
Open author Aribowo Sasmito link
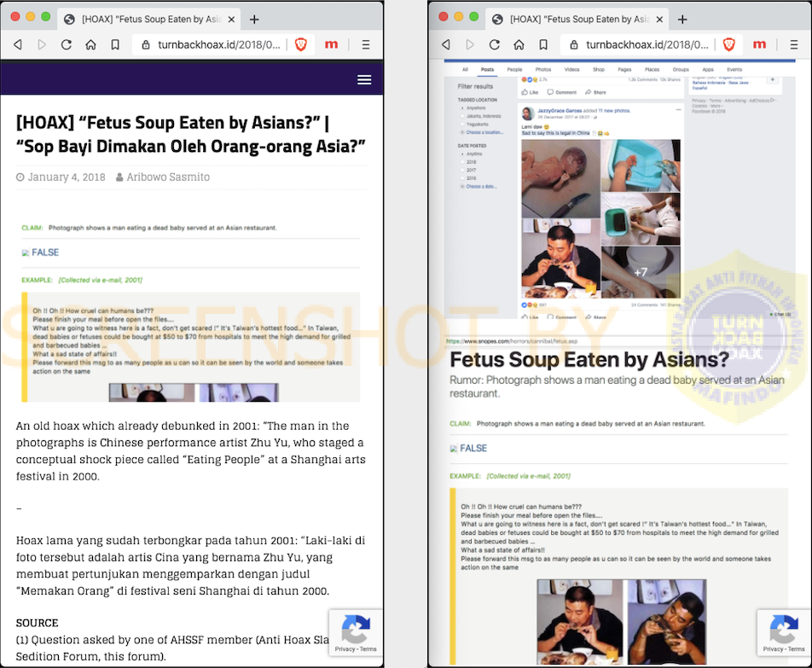pyautogui.click(x=168, y=177)
